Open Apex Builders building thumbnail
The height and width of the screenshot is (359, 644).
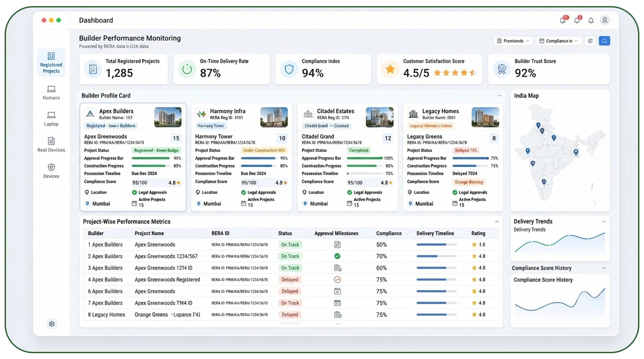168,117
